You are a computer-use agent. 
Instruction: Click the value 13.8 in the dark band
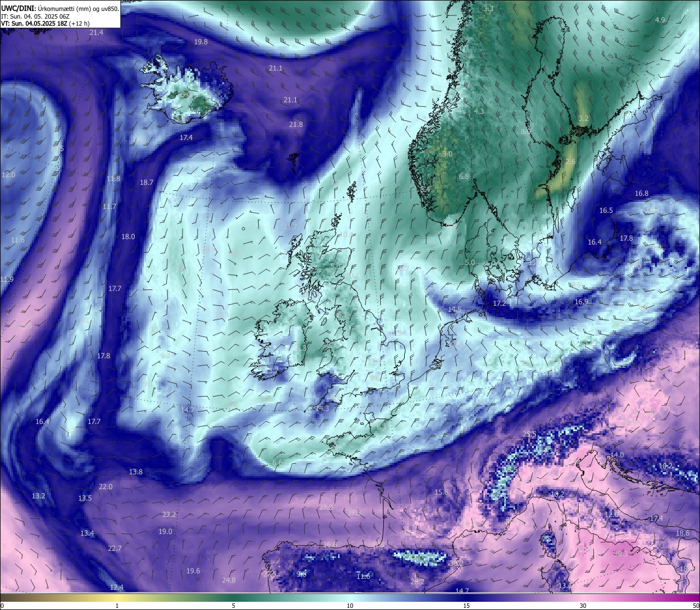tap(136, 472)
